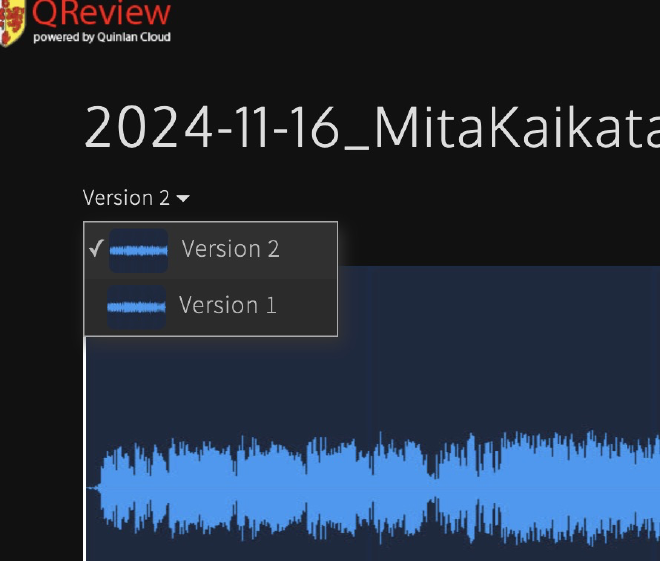Screen dimensions: 660x561
Task: Click the Version 2 waveform thumbnail
Action: tap(138, 251)
